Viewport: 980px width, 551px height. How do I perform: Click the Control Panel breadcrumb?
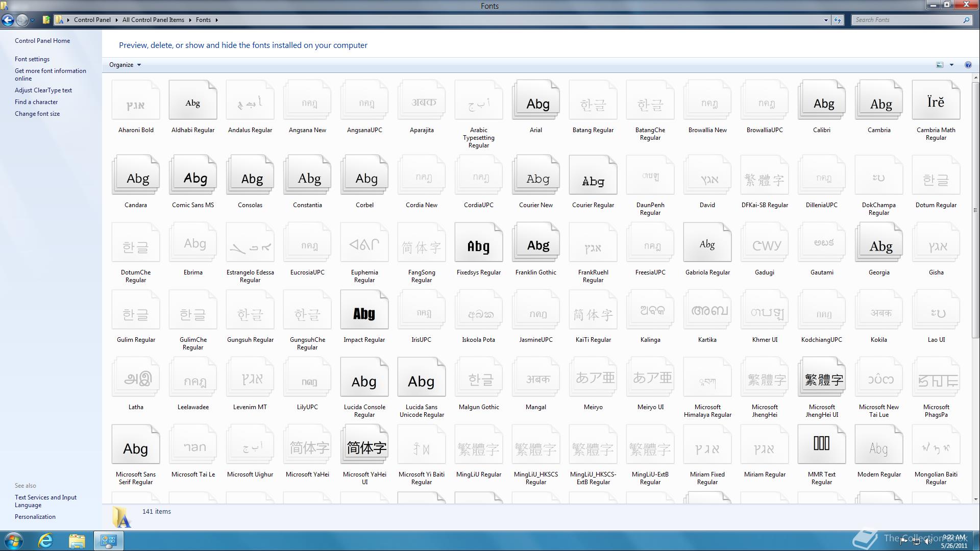pyautogui.click(x=92, y=20)
